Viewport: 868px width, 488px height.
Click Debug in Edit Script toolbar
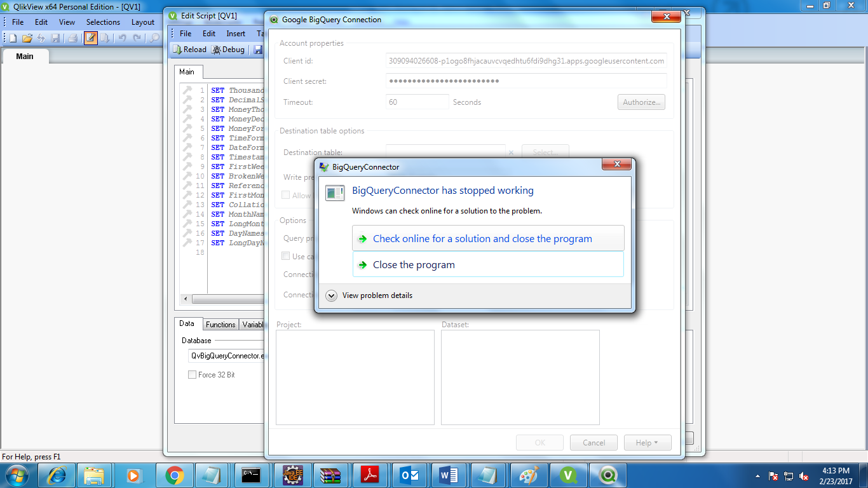point(228,50)
